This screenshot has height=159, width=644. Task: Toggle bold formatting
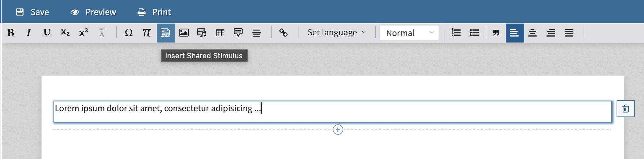[x=11, y=33]
